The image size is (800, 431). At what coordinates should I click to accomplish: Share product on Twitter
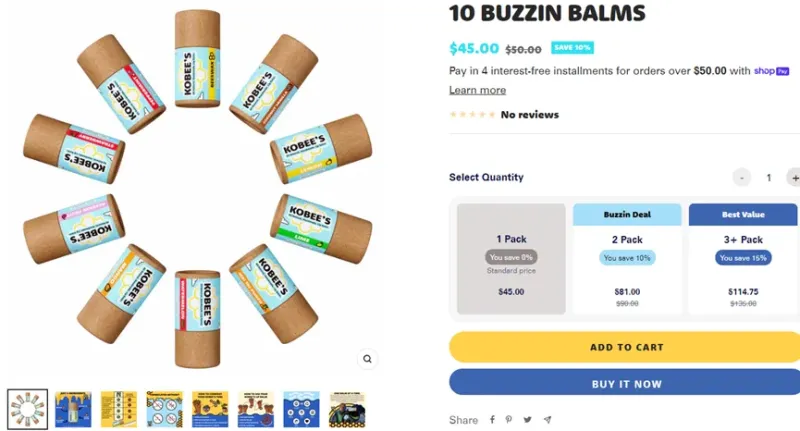(528, 420)
